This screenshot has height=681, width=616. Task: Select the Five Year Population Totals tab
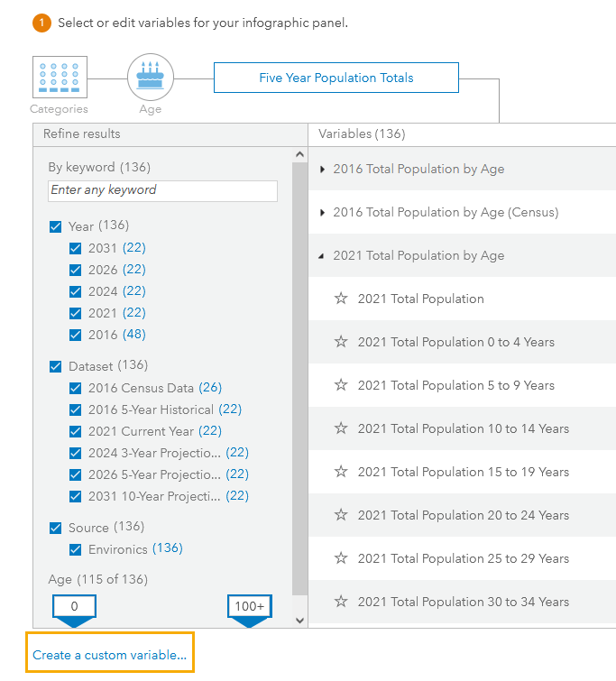click(x=336, y=78)
